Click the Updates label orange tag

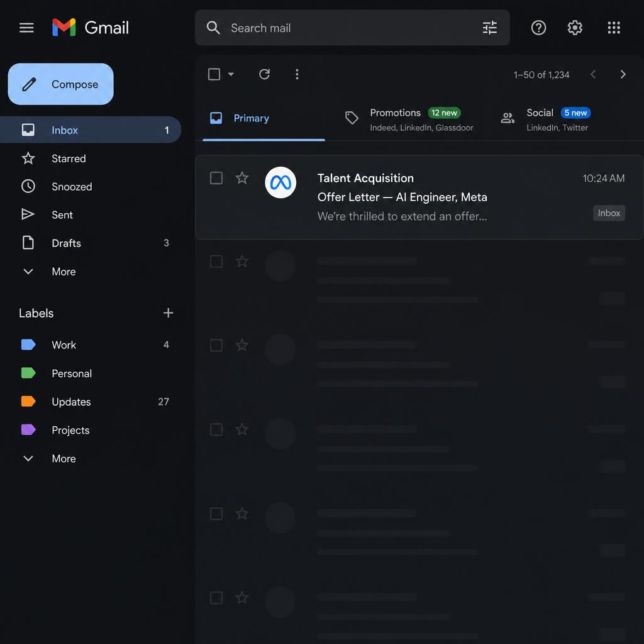pyautogui.click(x=28, y=401)
